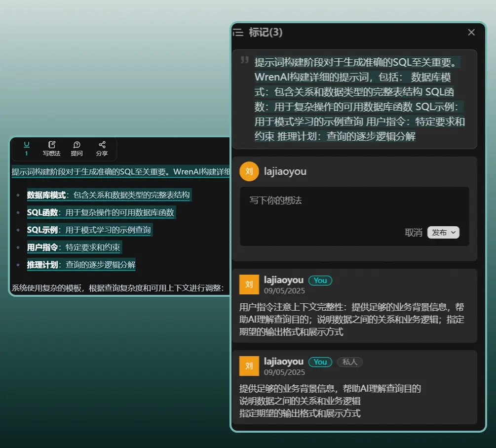Click the highlighted SQL函数 bullet item
496x448 pixels.
101,212
